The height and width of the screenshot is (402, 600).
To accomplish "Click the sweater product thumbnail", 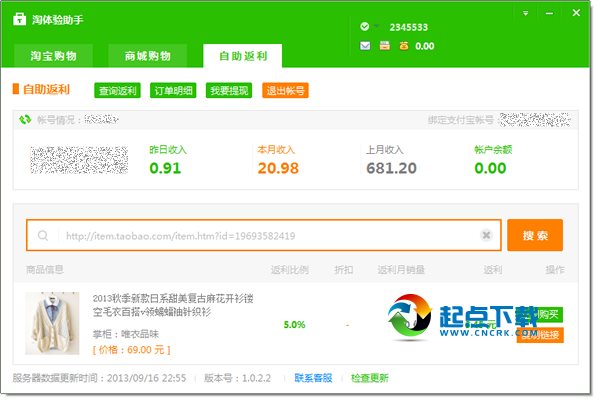I will 52,323.
